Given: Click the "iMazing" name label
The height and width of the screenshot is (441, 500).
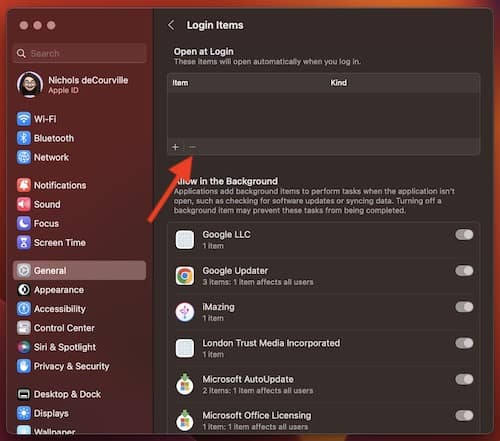Looking at the screenshot, I should [218, 307].
